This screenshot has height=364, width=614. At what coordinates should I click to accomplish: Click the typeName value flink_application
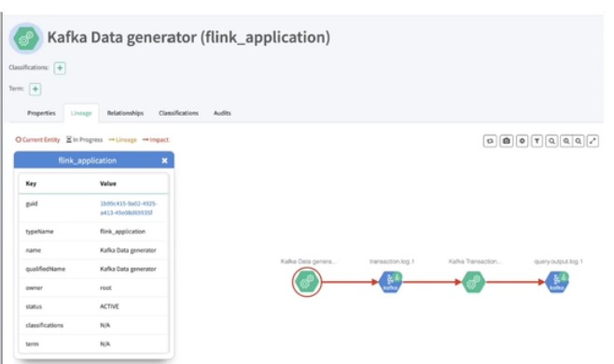(x=122, y=231)
